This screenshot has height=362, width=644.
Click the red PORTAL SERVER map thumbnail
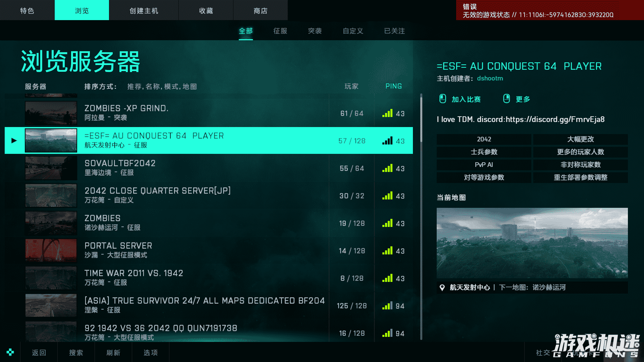coord(51,251)
